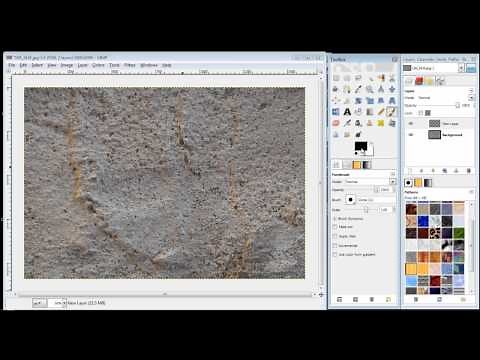This screenshot has width=480, height=360.
Task: Toggle visibility of the Background layer
Action: (411, 135)
